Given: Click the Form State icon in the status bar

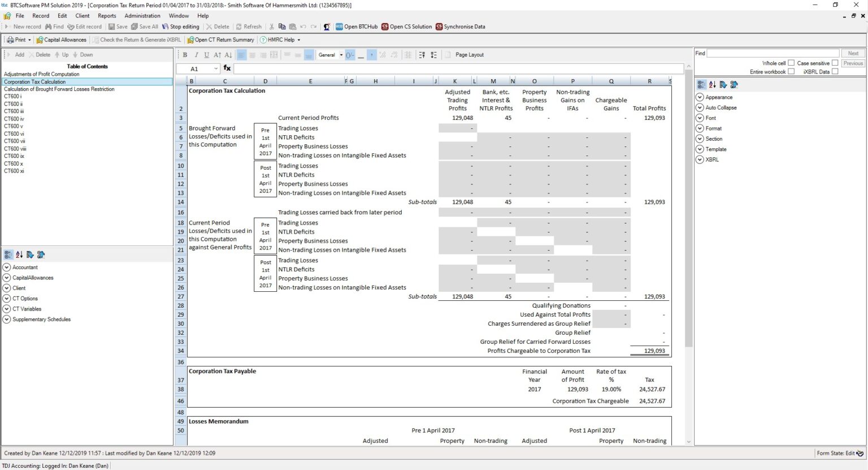Looking at the screenshot, I should pyautogui.click(x=860, y=453).
